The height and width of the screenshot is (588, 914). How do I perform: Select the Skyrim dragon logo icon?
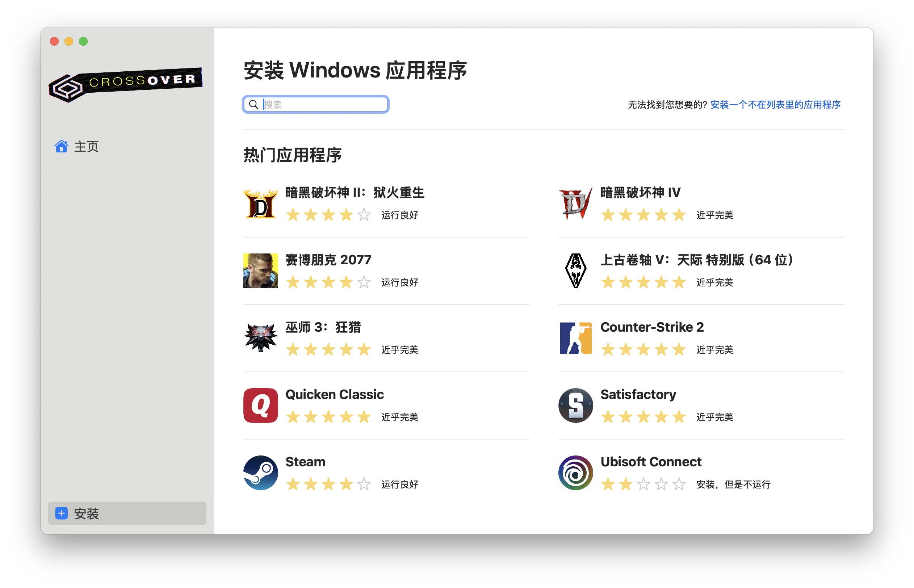coord(575,271)
